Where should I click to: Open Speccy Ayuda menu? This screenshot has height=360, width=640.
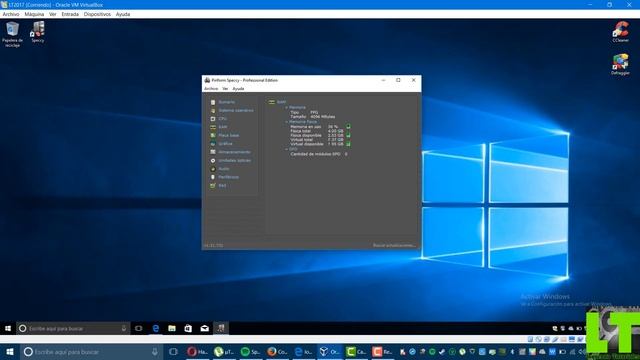238,89
